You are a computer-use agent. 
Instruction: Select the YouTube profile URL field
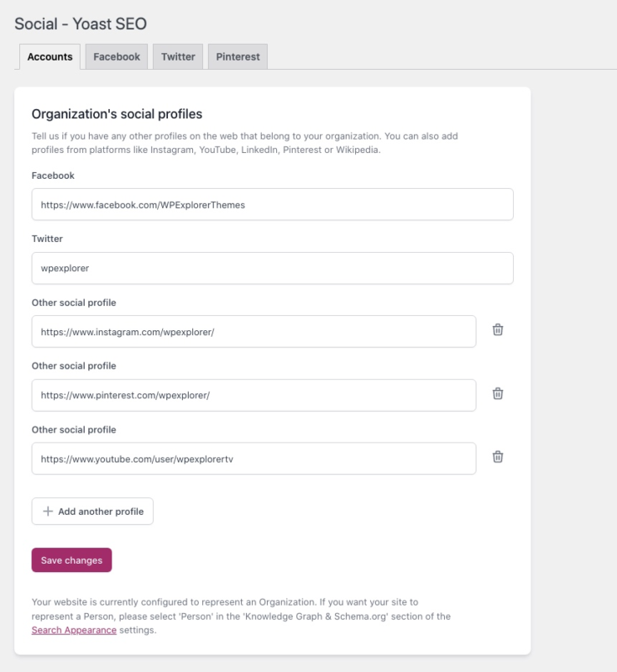pos(254,459)
